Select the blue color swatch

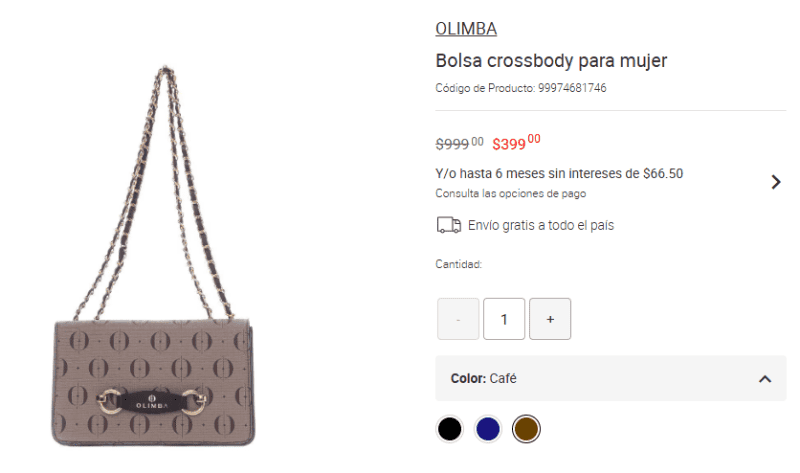click(488, 429)
